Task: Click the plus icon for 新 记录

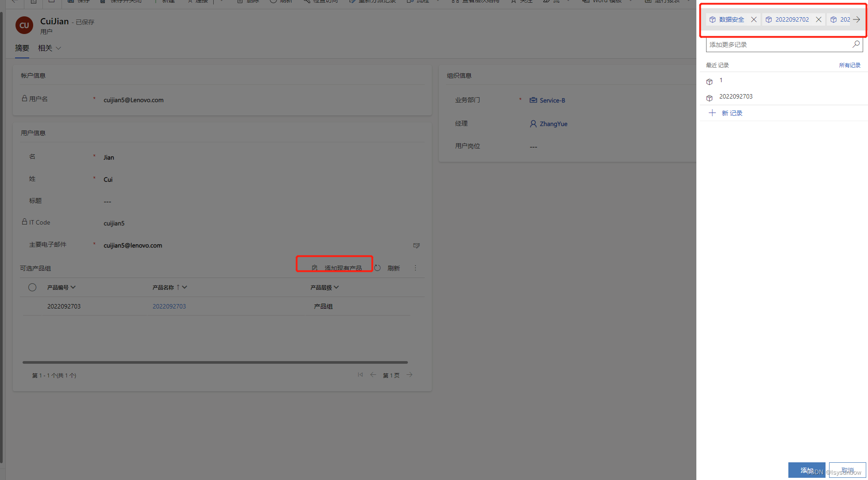Action: pos(712,113)
